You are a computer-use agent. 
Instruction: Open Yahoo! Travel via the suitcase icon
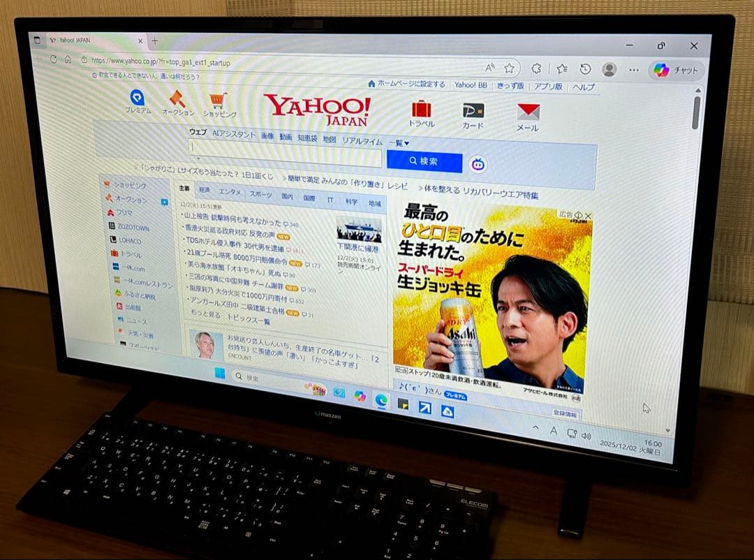tap(422, 110)
